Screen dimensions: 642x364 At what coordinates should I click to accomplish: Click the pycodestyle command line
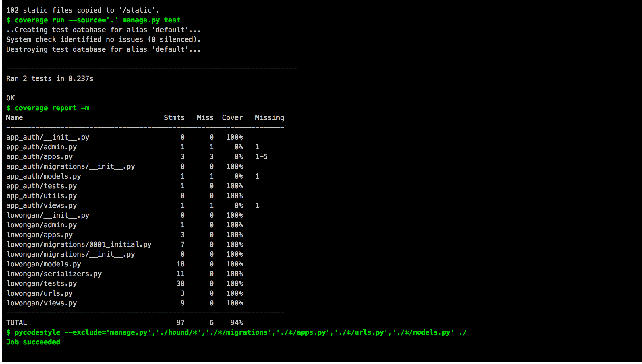(236, 332)
